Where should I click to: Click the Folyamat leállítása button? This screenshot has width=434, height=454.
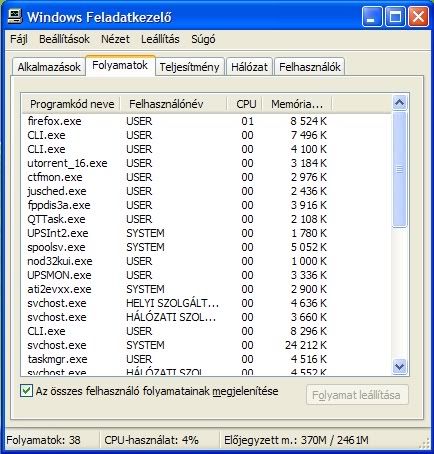[x=357, y=395]
